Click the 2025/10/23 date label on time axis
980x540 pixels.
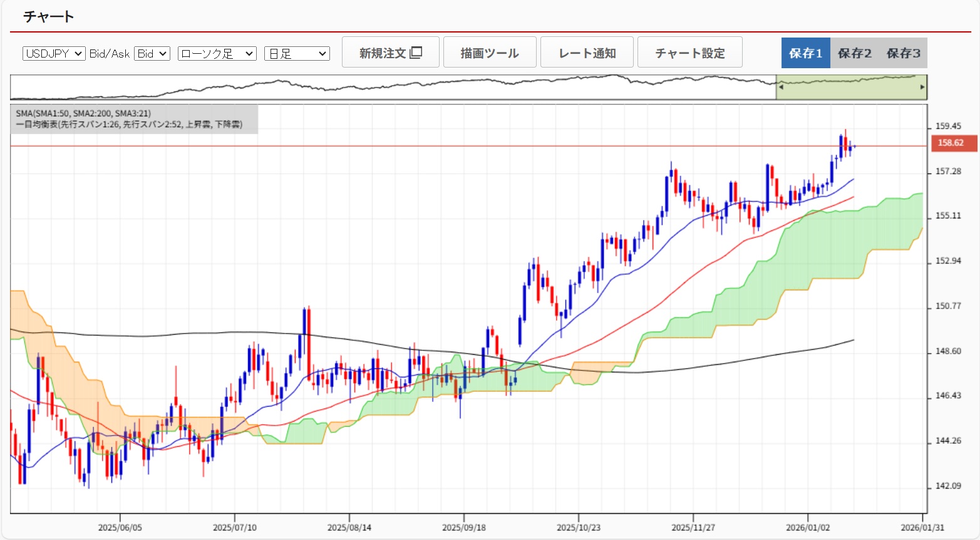tap(578, 527)
